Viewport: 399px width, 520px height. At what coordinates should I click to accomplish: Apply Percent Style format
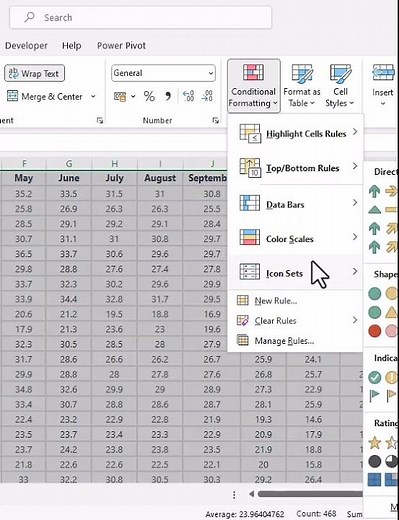click(x=149, y=97)
